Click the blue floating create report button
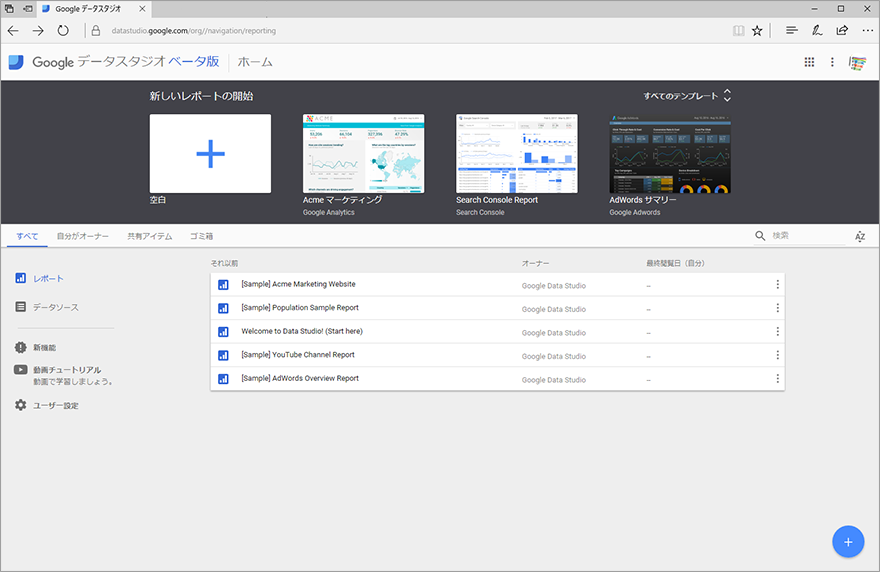The width and height of the screenshot is (880, 572). point(847,541)
